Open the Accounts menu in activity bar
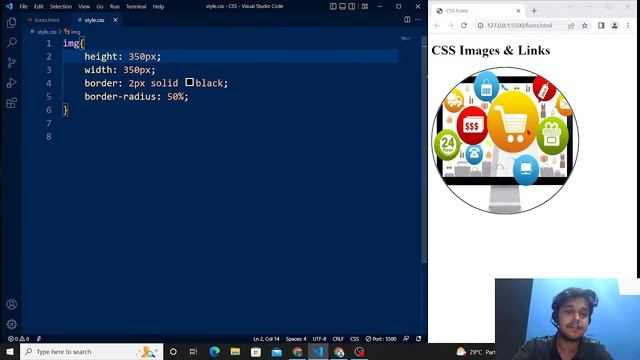Viewport: 640px width, 360px height. point(11,304)
